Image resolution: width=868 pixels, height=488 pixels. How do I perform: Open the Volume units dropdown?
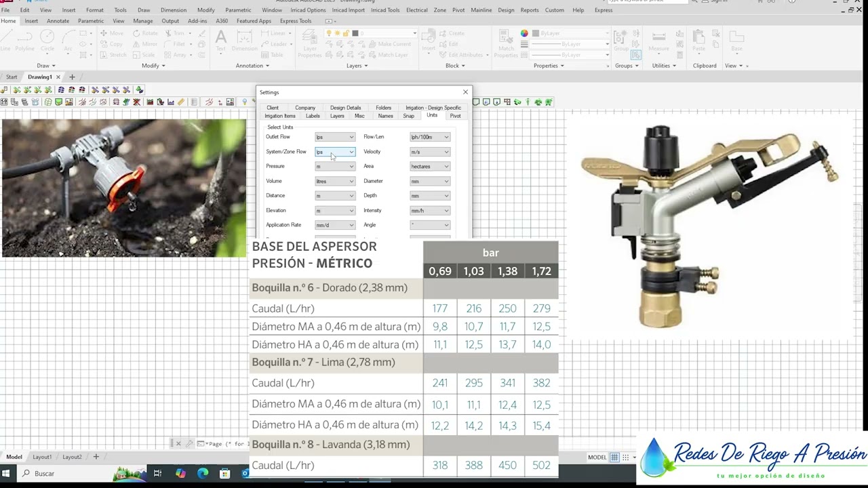point(335,181)
